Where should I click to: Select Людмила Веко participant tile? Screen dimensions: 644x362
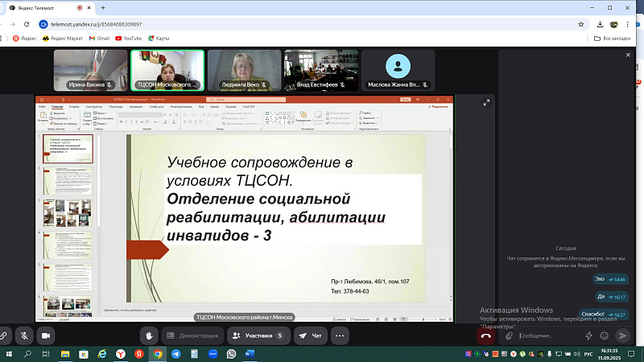(x=245, y=70)
